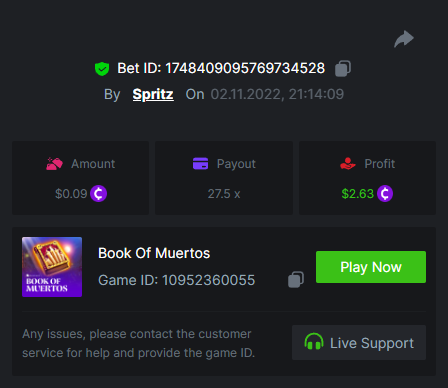
Task: Click the Game ID number text
Action: pyautogui.click(x=209, y=280)
